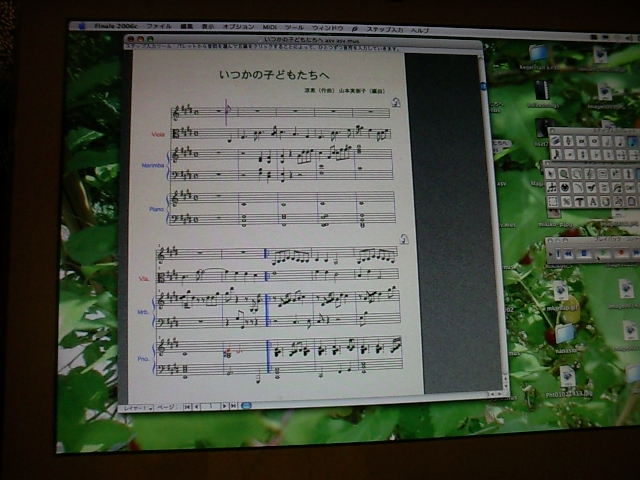Jump to the first page with the arrow button
This screenshot has width=640, height=480.
(x=187, y=407)
